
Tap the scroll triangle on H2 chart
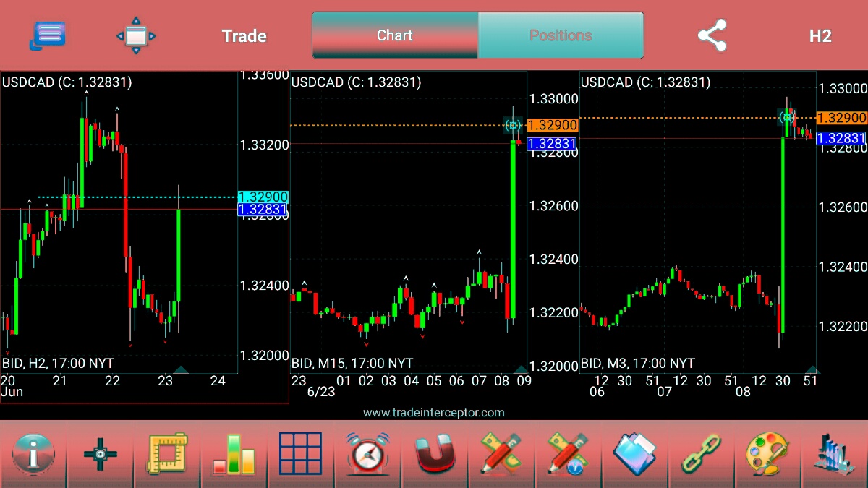[181, 370]
